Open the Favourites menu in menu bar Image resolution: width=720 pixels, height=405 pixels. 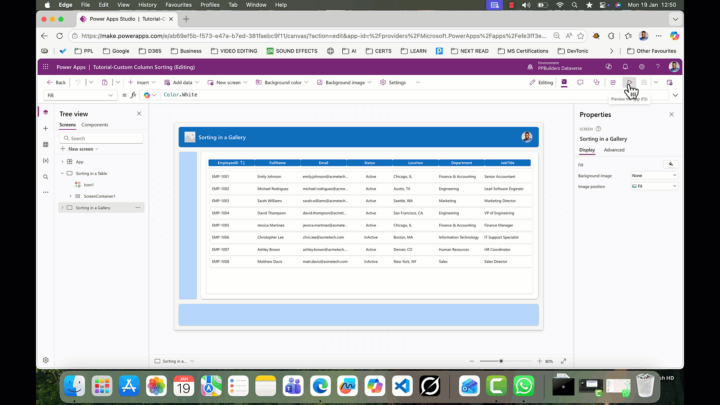(178, 5)
